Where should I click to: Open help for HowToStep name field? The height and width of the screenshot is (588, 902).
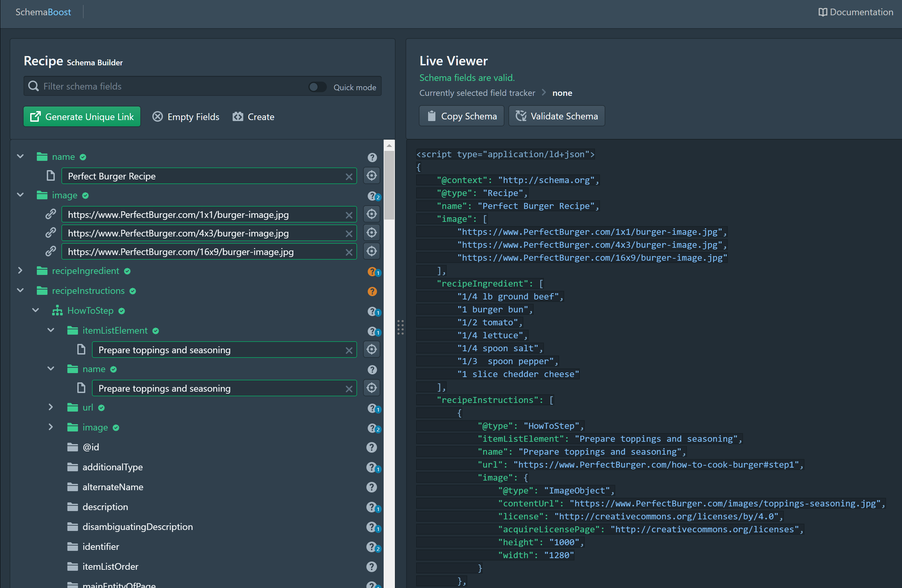pos(372,369)
